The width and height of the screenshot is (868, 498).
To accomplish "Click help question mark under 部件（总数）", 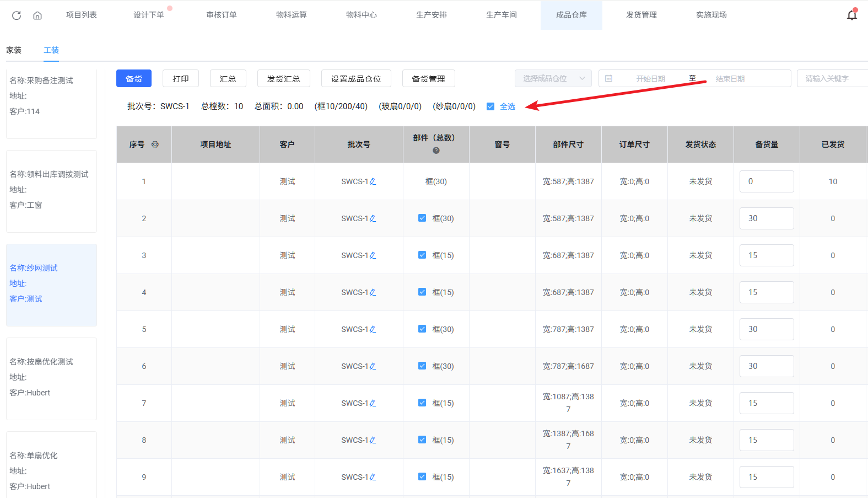I will point(436,151).
